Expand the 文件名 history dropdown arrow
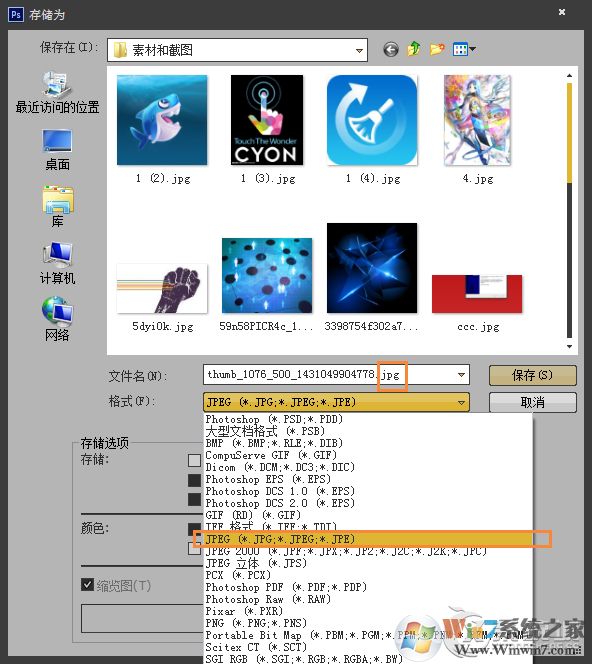The width and height of the screenshot is (592, 664). point(461,375)
